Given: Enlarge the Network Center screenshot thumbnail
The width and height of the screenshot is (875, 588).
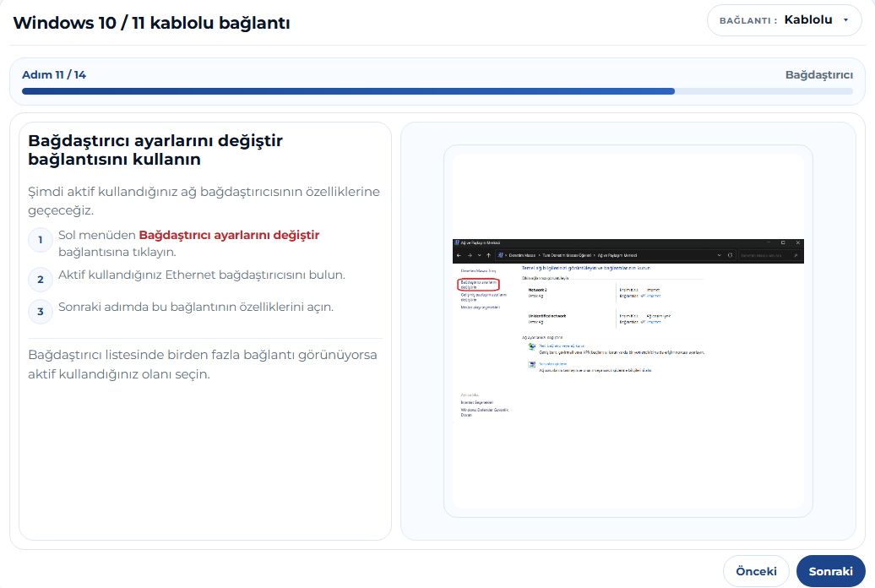Looking at the screenshot, I should pyautogui.click(x=628, y=331).
